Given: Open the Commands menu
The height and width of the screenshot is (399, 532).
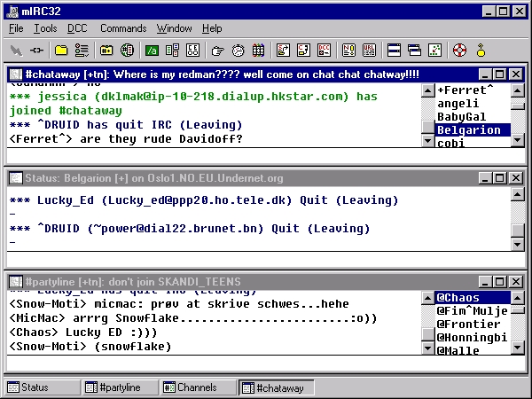Looking at the screenshot, I should (x=123, y=28).
